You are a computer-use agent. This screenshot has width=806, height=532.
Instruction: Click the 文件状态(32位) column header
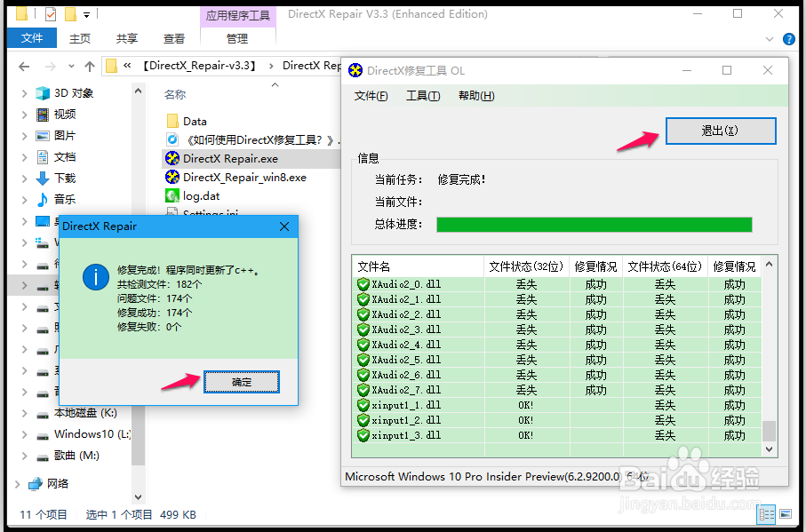526,267
